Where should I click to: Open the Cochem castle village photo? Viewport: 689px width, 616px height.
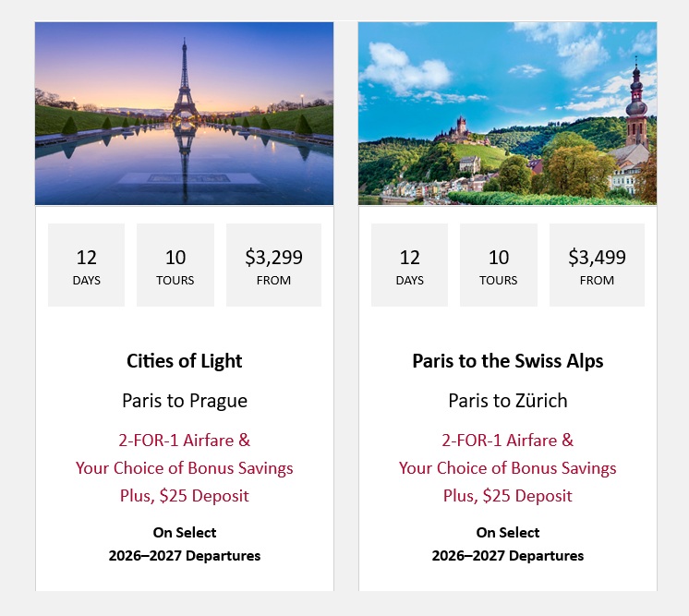click(508, 114)
